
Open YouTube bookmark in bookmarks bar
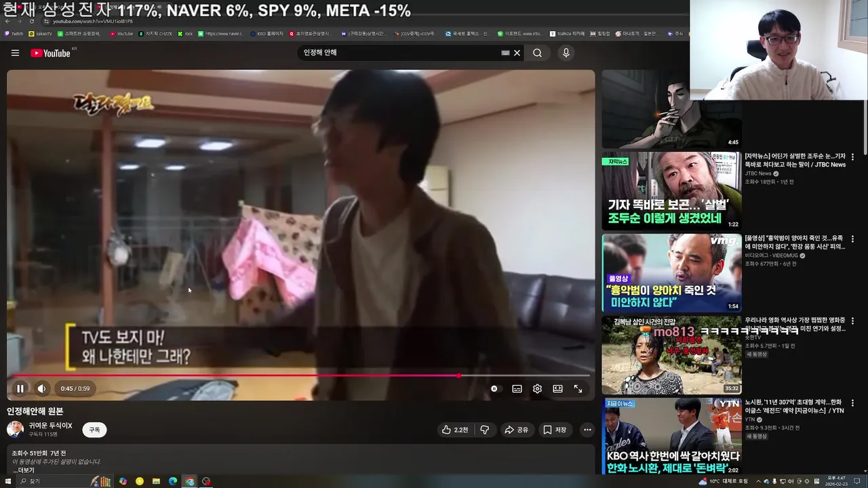[x=121, y=33]
